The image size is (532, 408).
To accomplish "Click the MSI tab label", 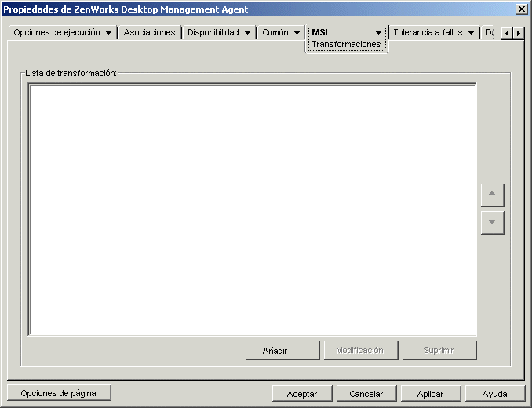I will 320,32.
